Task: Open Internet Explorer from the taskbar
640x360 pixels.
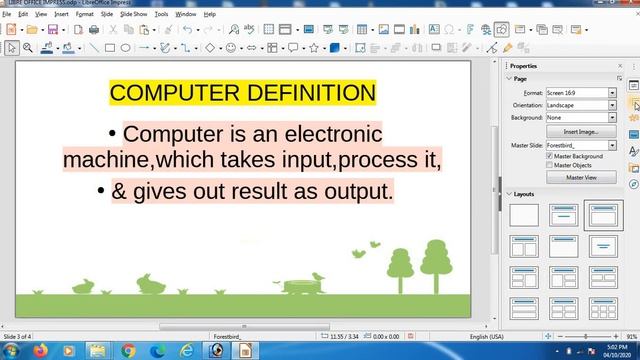Action: tap(187, 351)
